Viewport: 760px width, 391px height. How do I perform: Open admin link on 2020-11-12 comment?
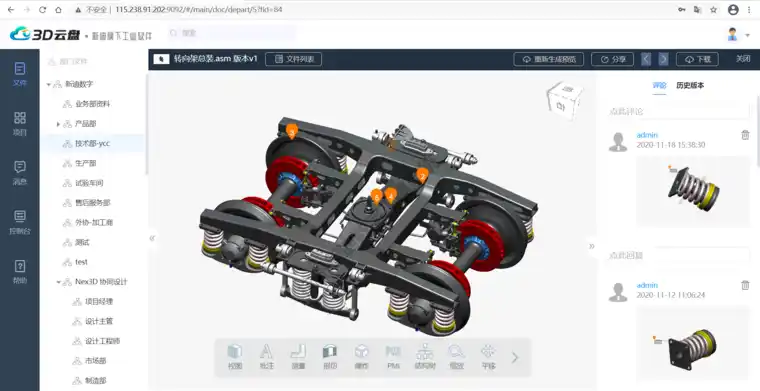click(647, 285)
